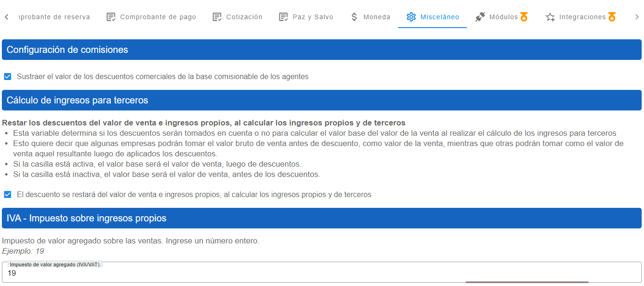Screen dimensions: 644x286
Task: Click the orange medal badge beside Integraciones
Action: point(612,17)
